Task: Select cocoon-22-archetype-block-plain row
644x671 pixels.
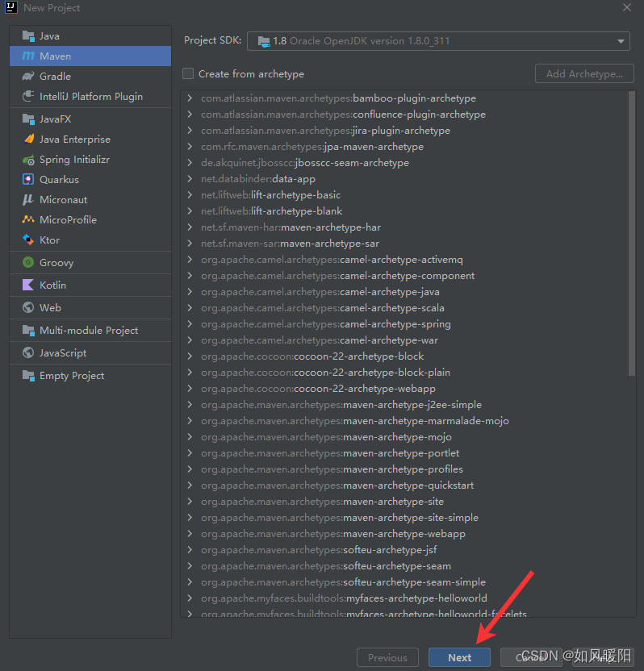Action: point(404,373)
